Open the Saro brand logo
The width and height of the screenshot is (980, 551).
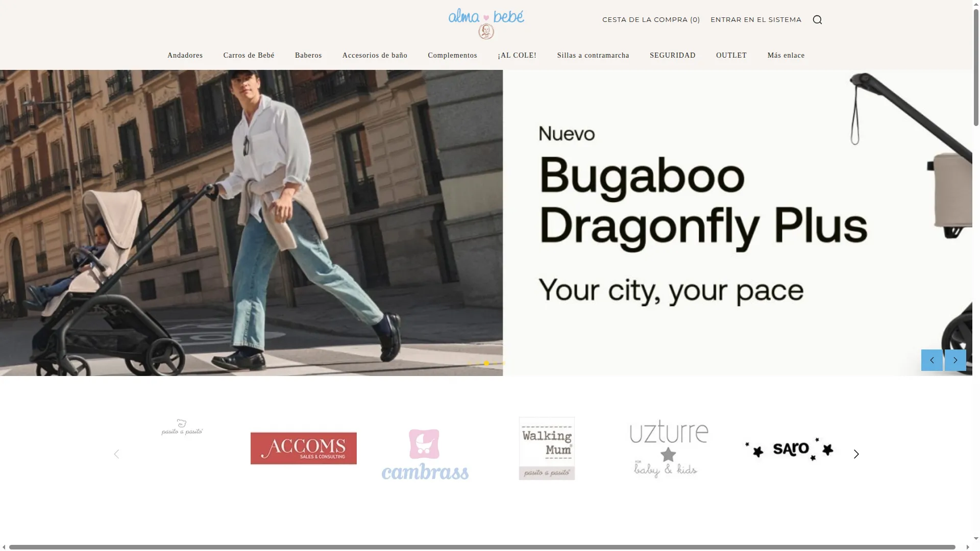coord(789,449)
